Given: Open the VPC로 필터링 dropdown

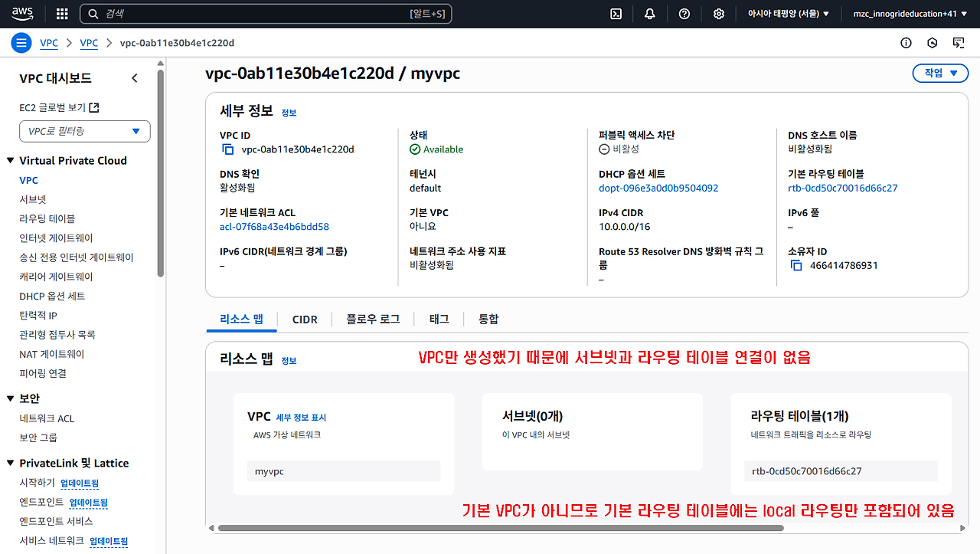Looking at the screenshot, I should pyautogui.click(x=85, y=131).
